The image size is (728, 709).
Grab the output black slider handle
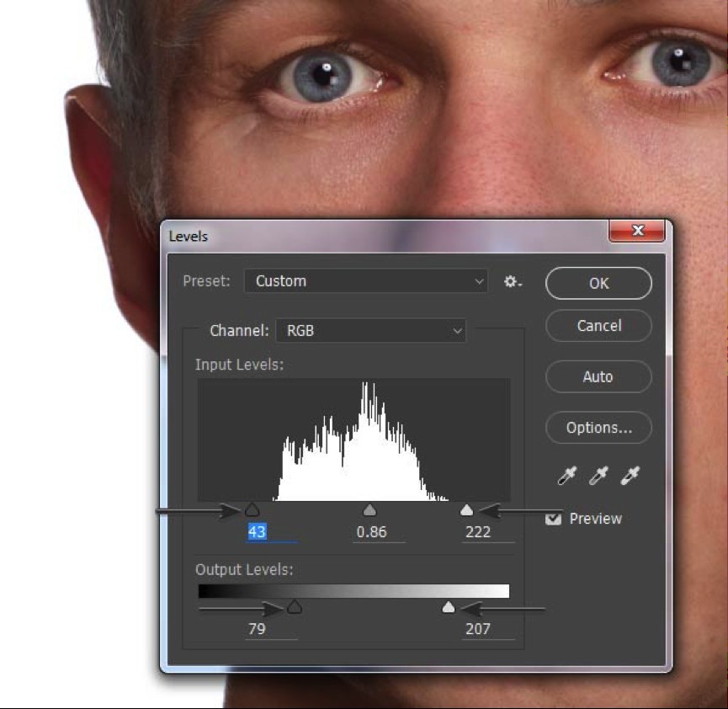[295, 606]
